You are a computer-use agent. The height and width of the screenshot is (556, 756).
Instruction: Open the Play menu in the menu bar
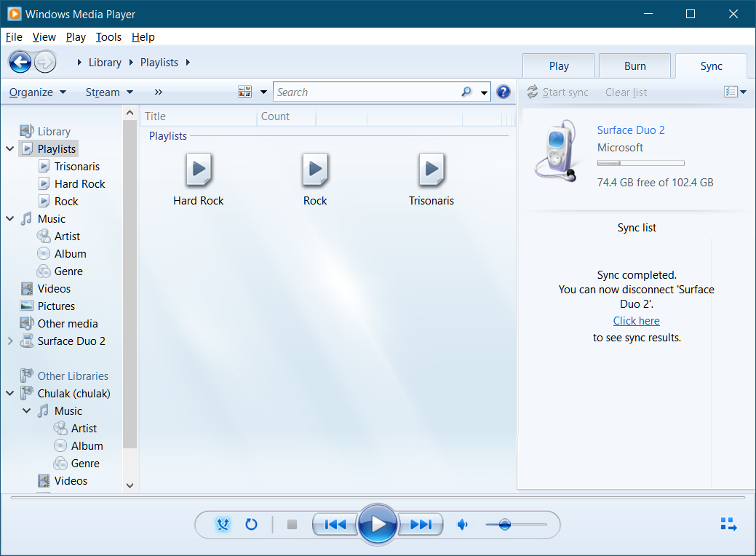coord(76,37)
